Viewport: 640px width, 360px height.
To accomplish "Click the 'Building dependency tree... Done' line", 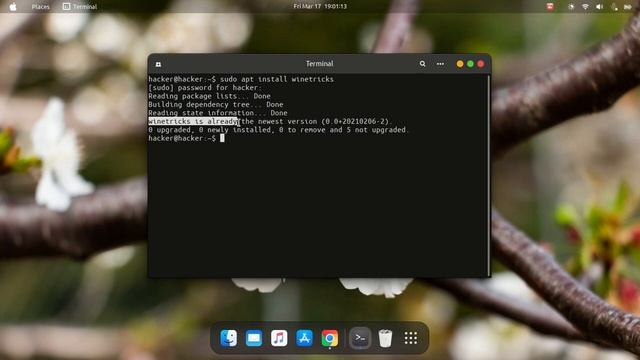I will click(x=216, y=104).
